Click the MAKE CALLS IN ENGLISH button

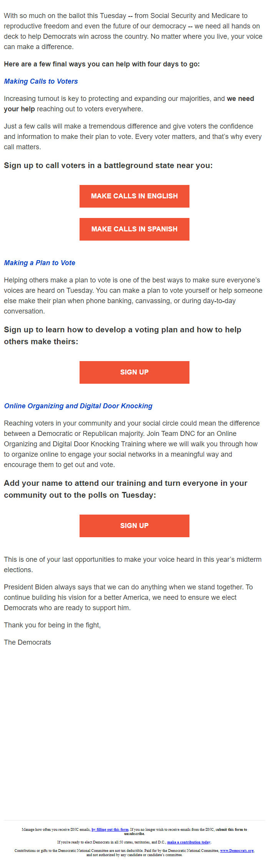coord(134,196)
